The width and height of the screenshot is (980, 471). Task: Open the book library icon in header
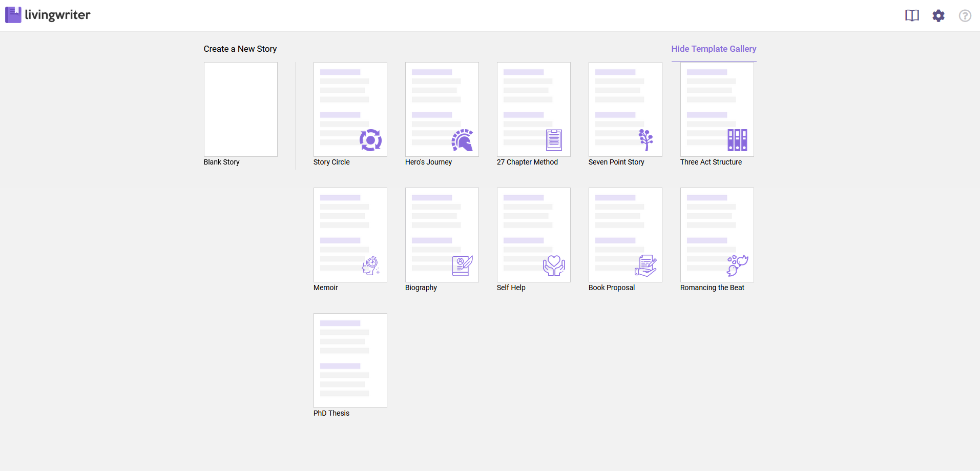912,15
